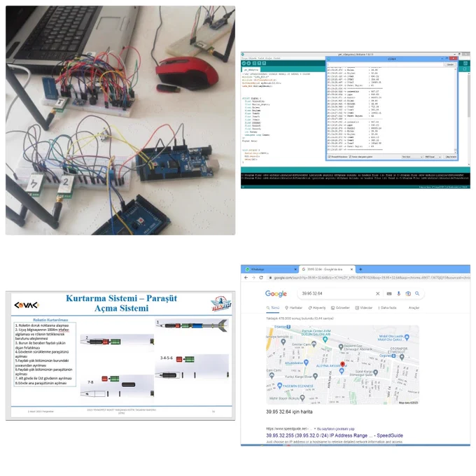Viewport: 476px width, 476px height.
Task: Close the 39.95 32.64 Google search tab
Action: coord(351,269)
